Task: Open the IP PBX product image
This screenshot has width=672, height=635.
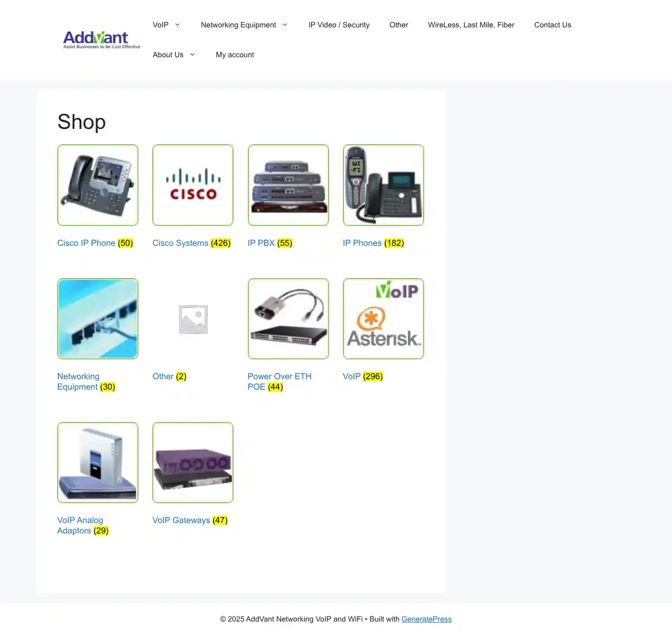Action: [288, 185]
